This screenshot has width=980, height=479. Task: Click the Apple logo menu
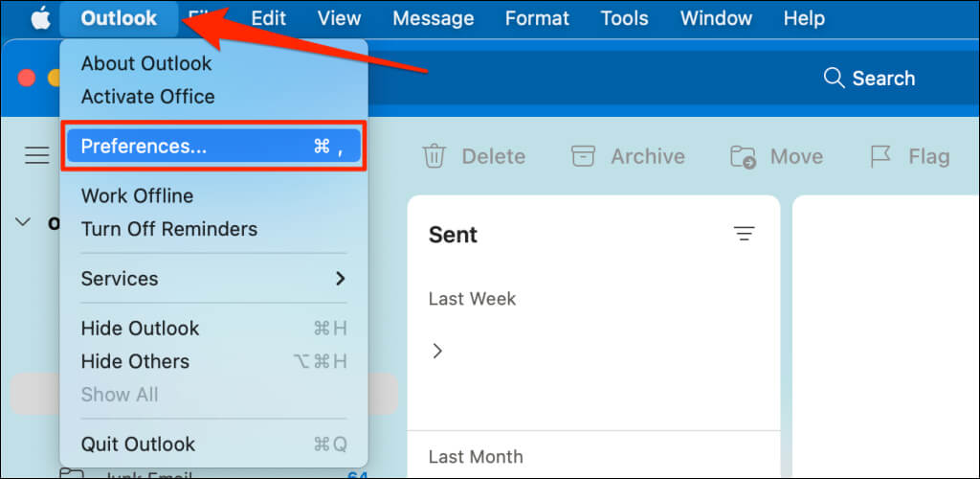pyautogui.click(x=39, y=18)
